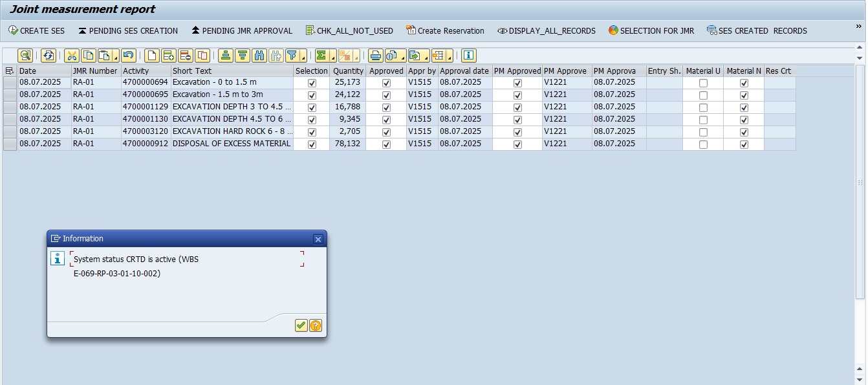Confirm Information dialog with green checkmark
This screenshot has height=385, width=868.
(x=301, y=325)
